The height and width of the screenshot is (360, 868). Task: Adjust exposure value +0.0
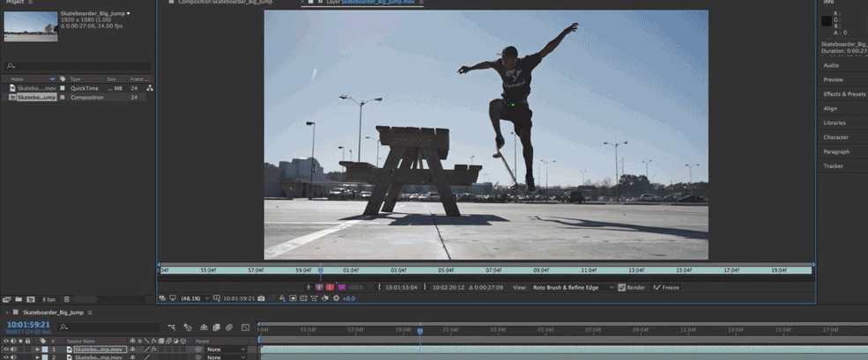coord(349,298)
